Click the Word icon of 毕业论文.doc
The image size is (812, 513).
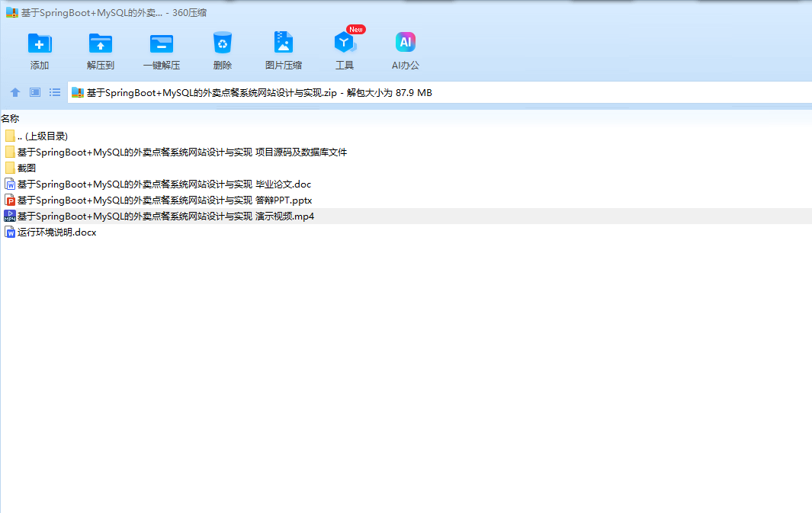[x=10, y=184]
